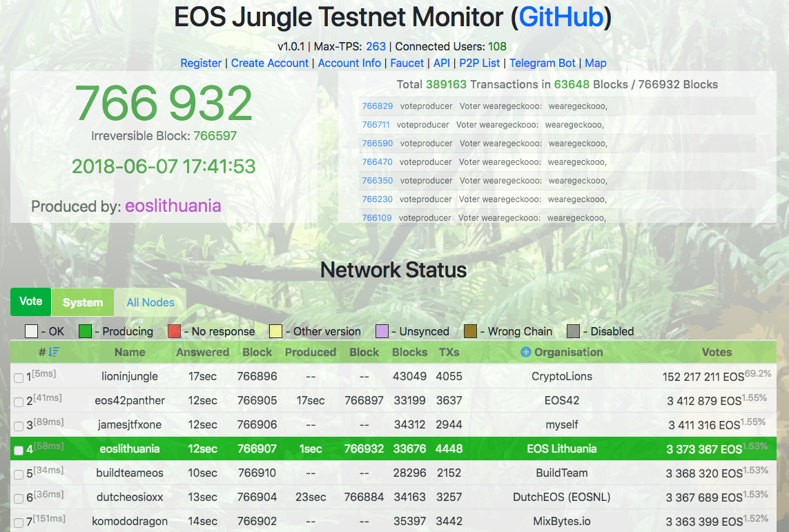Click the 3 412 879 EOS votes value

click(x=704, y=401)
